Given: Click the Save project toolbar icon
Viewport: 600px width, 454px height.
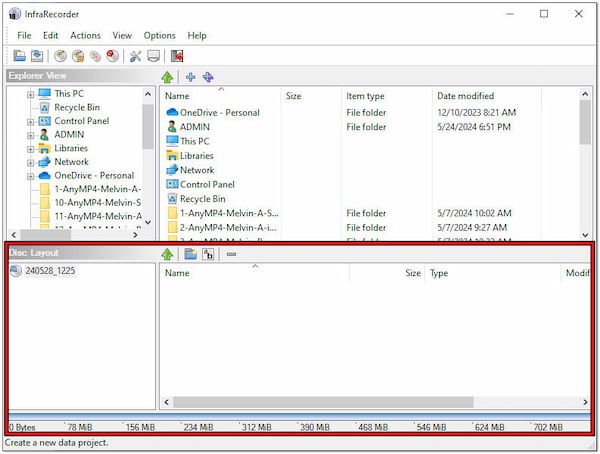Looking at the screenshot, I should pyautogui.click(x=38, y=56).
